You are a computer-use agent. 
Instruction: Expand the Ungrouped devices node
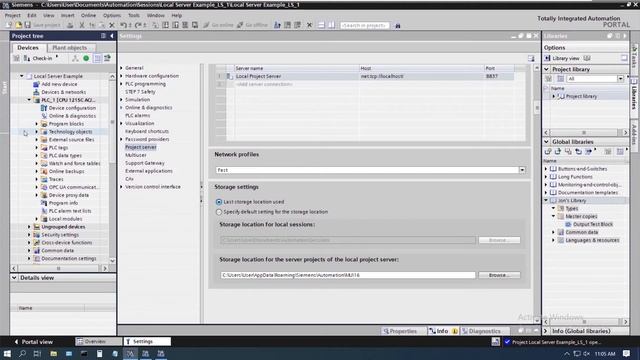point(29,227)
